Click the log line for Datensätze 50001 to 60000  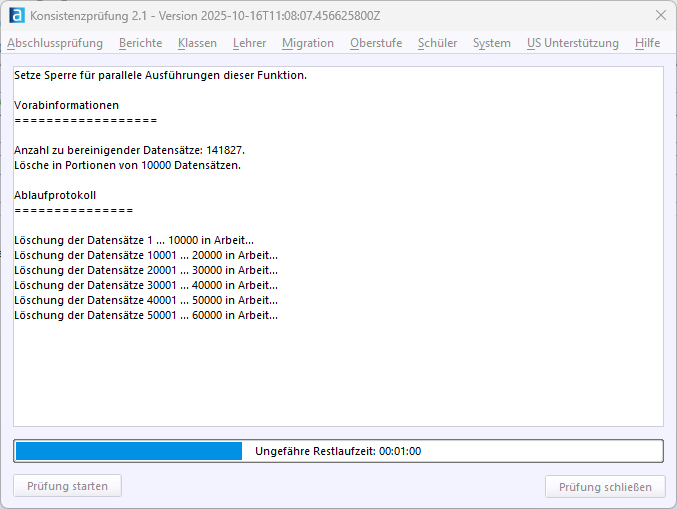pyautogui.click(x=146, y=315)
